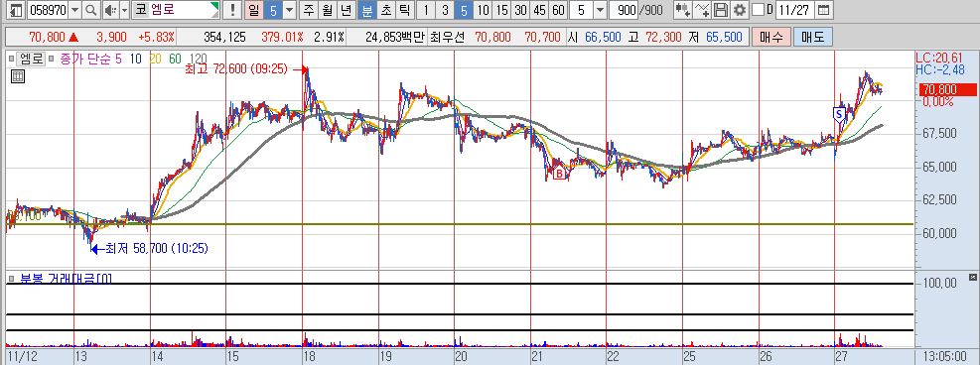Open interval dropdown arrow after 60 button
The height and width of the screenshot is (365, 980).
[600, 10]
